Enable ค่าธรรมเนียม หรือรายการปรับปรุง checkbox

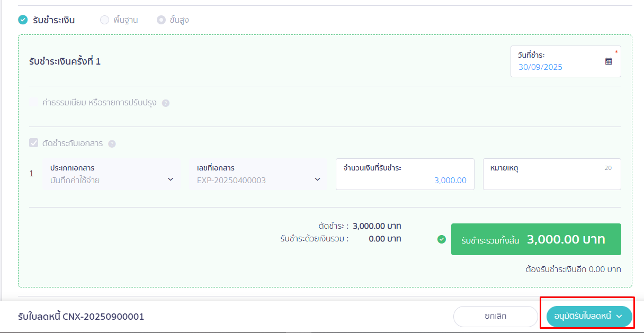(x=34, y=103)
